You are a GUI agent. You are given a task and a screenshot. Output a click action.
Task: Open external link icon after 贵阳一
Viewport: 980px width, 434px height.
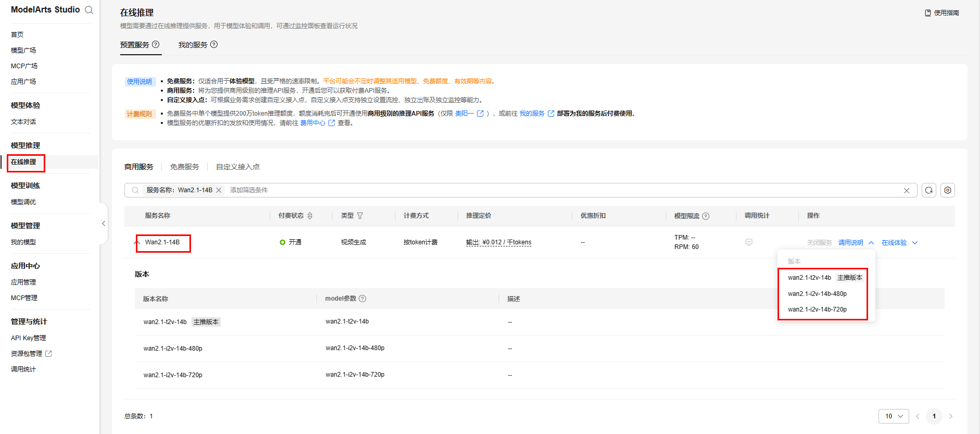(x=480, y=114)
